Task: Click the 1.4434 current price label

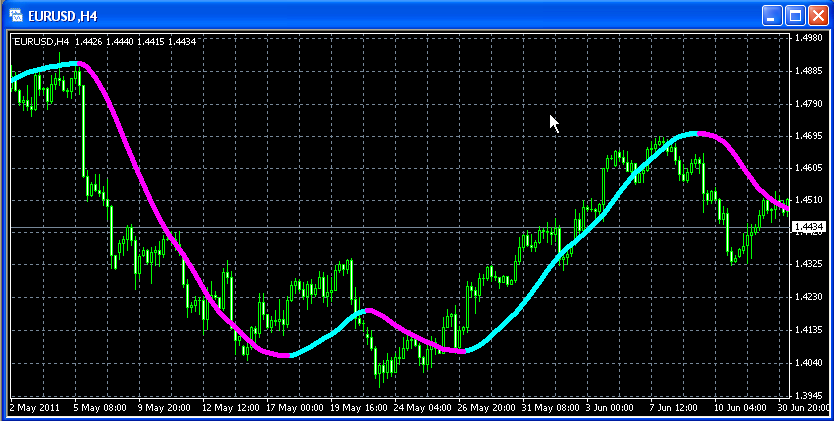Action: click(810, 228)
